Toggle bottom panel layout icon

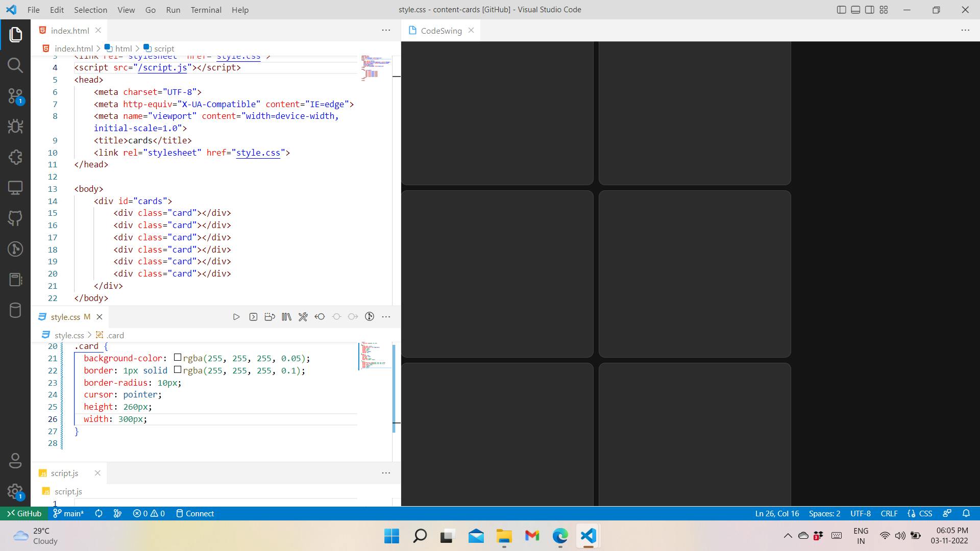pyautogui.click(x=855, y=10)
